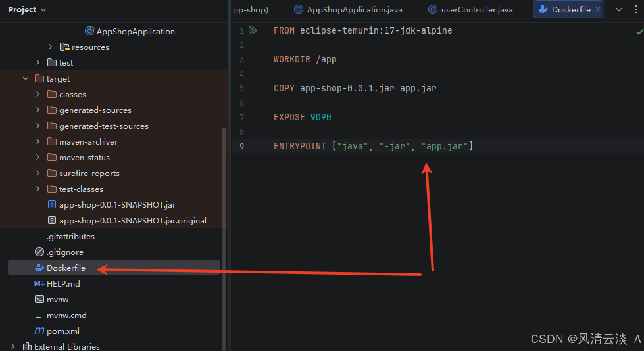
Task: Show hidden editor tabs dropdown
Action: [x=619, y=9]
